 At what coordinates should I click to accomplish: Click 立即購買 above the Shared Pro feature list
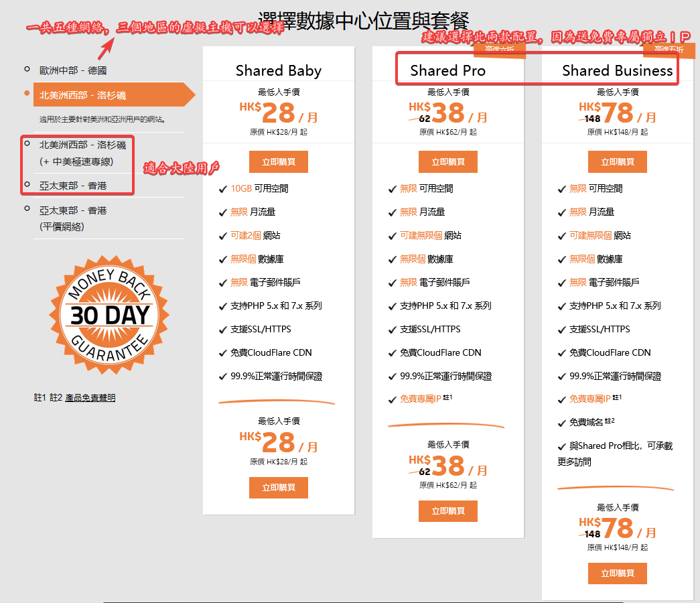click(x=447, y=161)
